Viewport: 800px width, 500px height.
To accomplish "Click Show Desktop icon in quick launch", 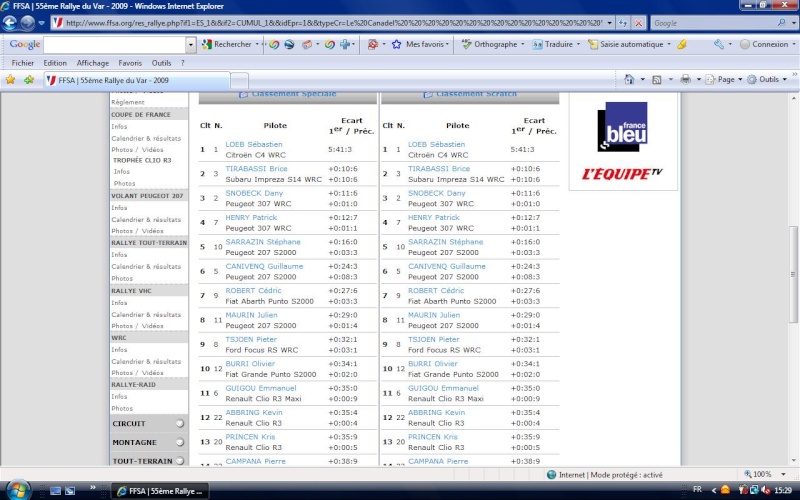I will pyautogui.click(x=55, y=491).
